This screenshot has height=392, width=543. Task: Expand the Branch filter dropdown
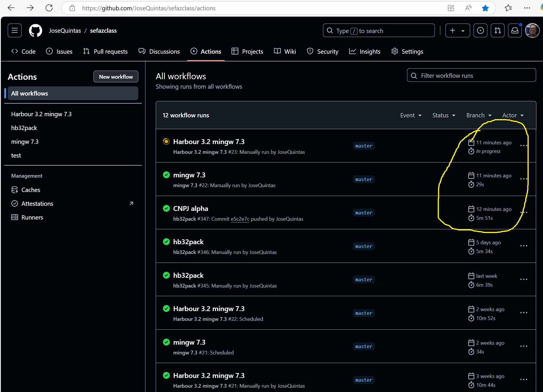coord(479,115)
